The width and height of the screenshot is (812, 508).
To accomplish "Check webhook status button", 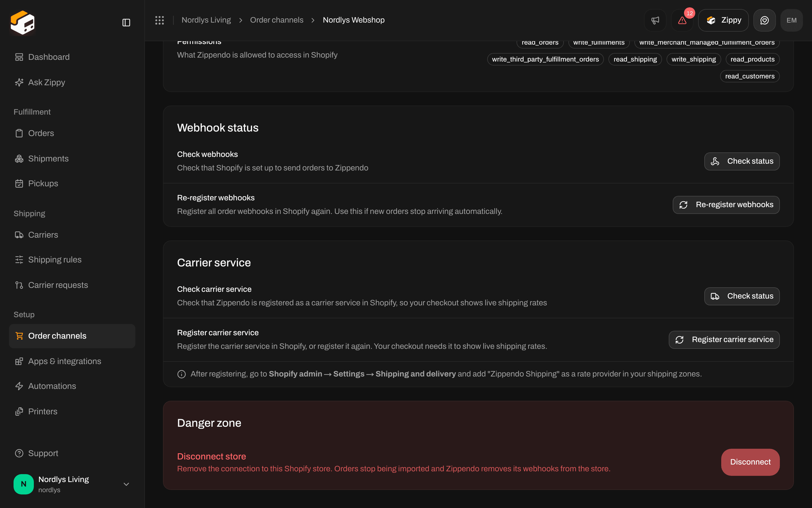I will (x=742, y=161).
